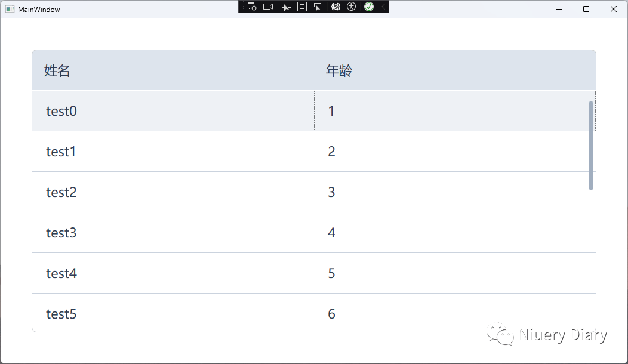Image resolution: width=628 pixels, height=364 pixels.
Task: Select the test2 row name cell
Action: (173, 192)
